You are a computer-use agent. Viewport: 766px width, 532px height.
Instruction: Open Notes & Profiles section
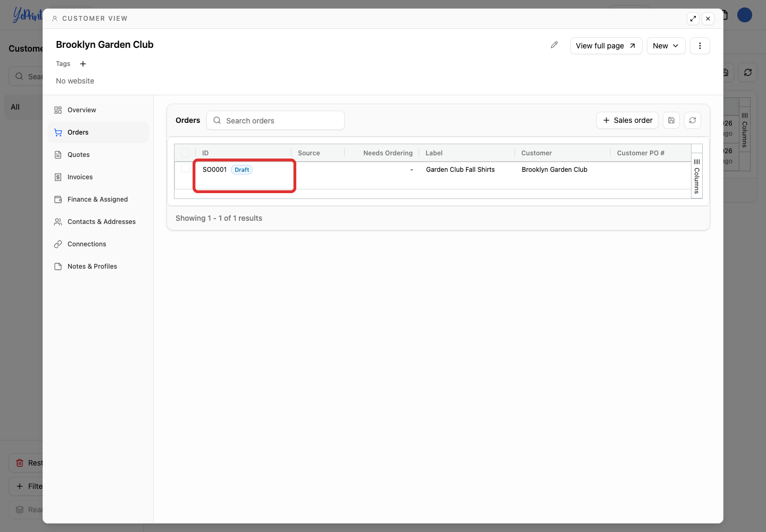pos(98,267)
